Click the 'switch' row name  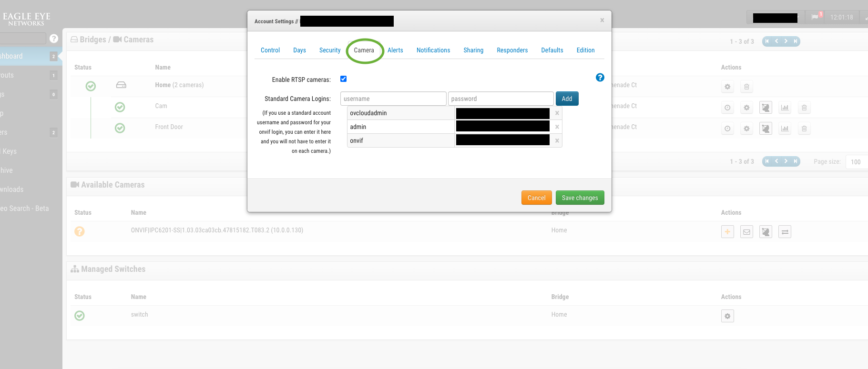click(x=140, y=315)
